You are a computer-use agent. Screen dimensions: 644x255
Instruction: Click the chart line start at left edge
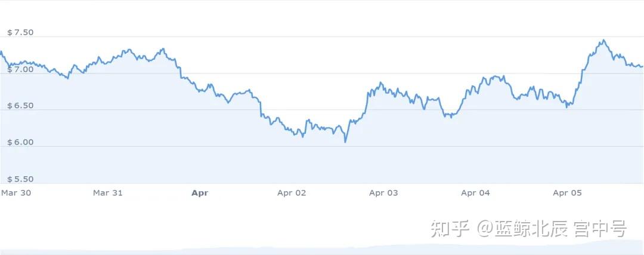coord(1,52)
